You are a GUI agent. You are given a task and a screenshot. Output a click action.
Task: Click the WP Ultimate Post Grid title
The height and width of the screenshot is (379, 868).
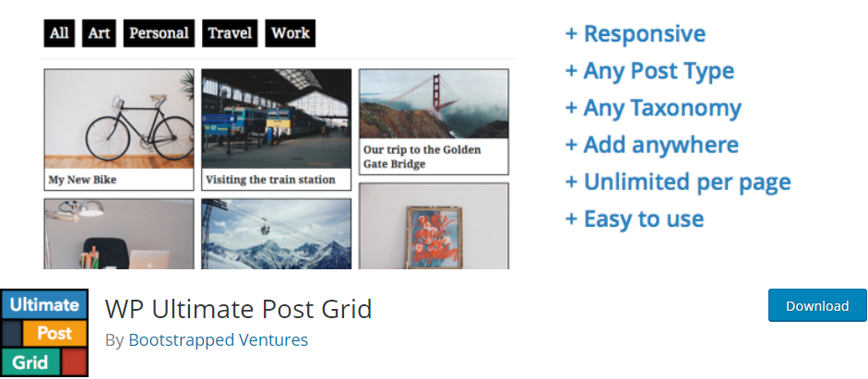239,309
